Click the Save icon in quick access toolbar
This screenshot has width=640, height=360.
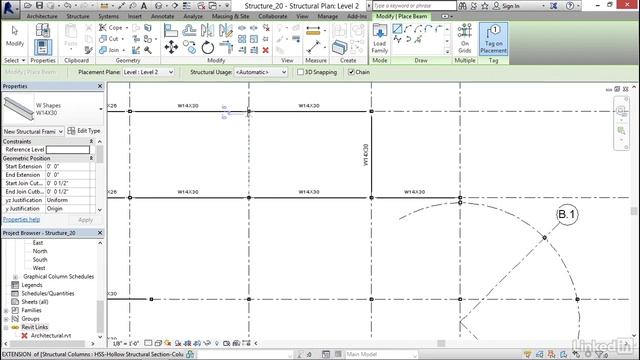40,6
